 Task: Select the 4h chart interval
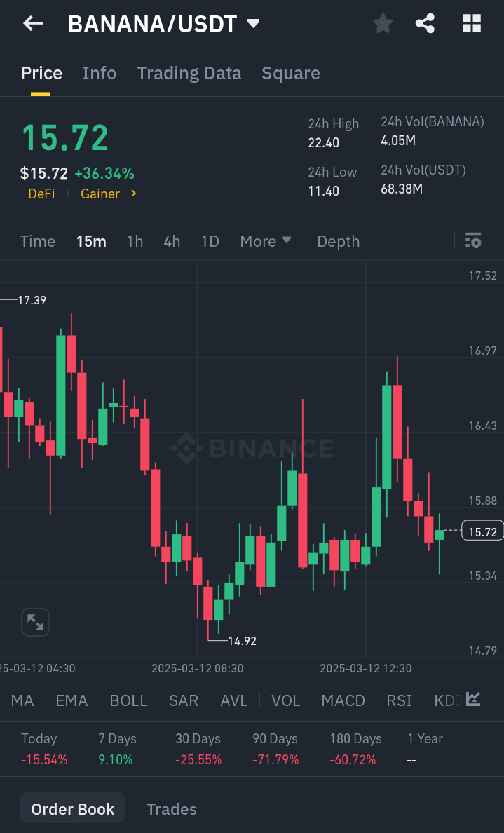tap(172, 241)
